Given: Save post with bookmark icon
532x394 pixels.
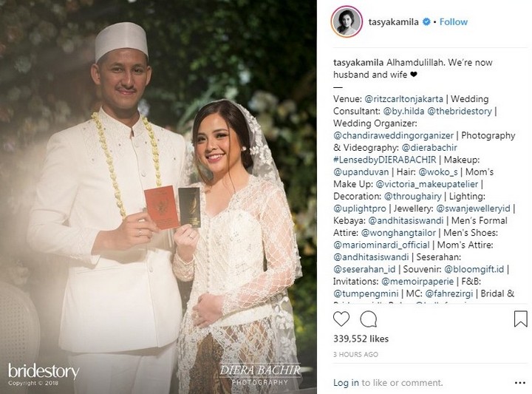Looking at the screenshot, I should [x=520, y=319].
